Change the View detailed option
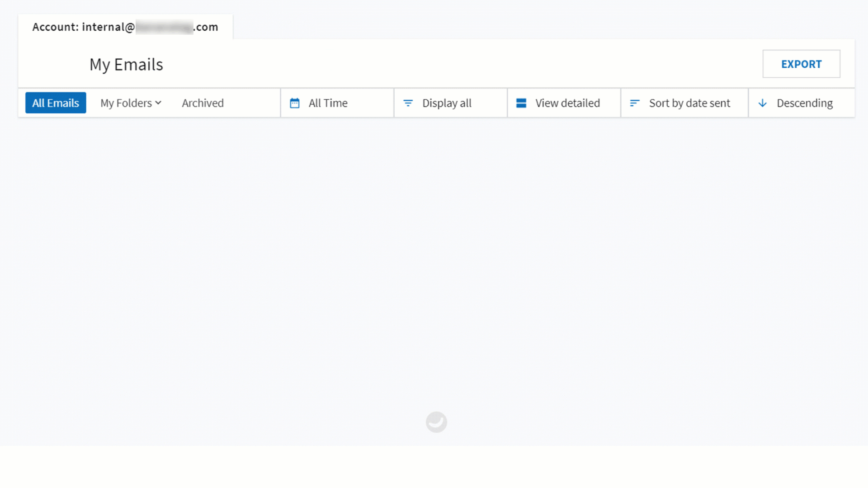Viewport: 868px width, 488px height. (x=564, y=103)
